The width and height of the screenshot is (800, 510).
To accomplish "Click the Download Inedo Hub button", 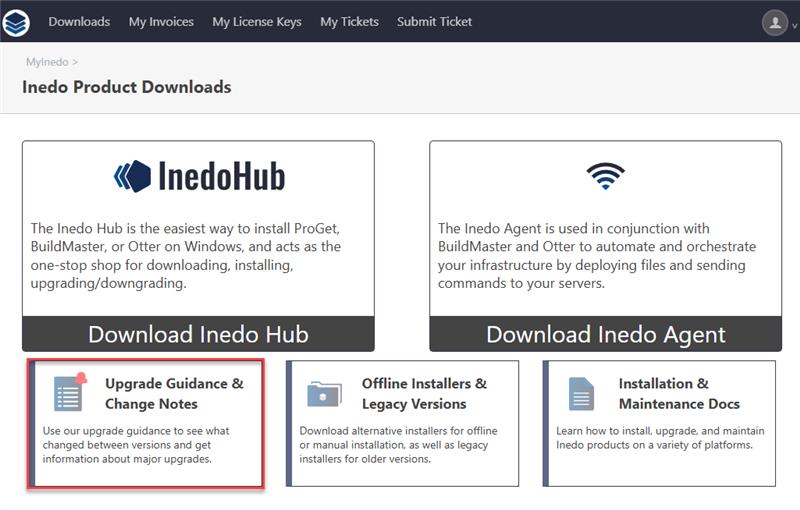I will pyautogui.click(x=198, y=335).
